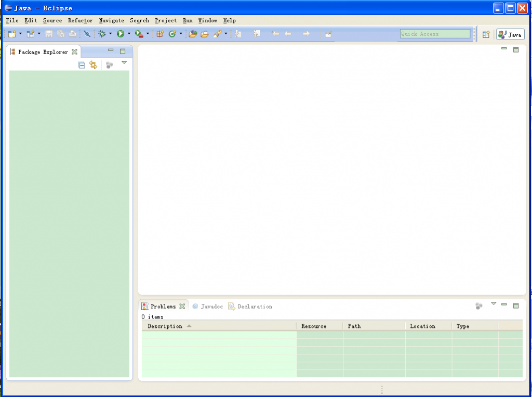Click the New wizard toolbar icon
Screen dimensions: 532x397
[12, 34]
